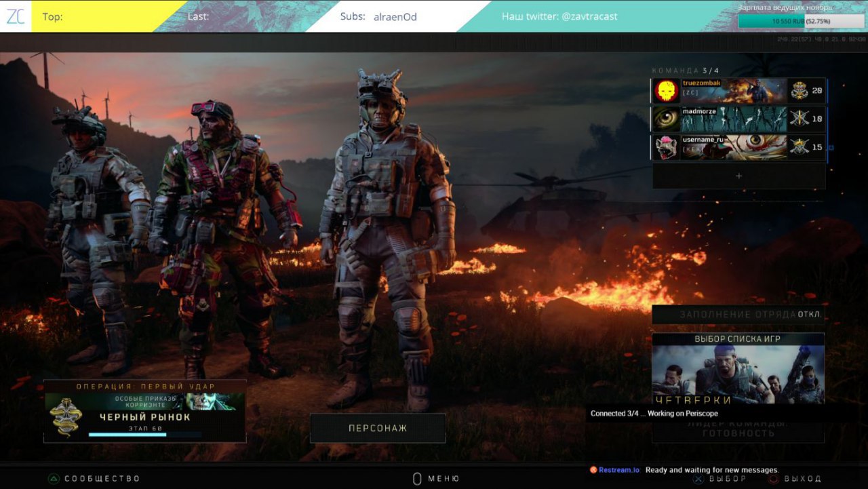Image resolution: width=868 pixels, height=489 pixels.
Task: Click truezombak's rank emblem
Action: pos(799,90)
